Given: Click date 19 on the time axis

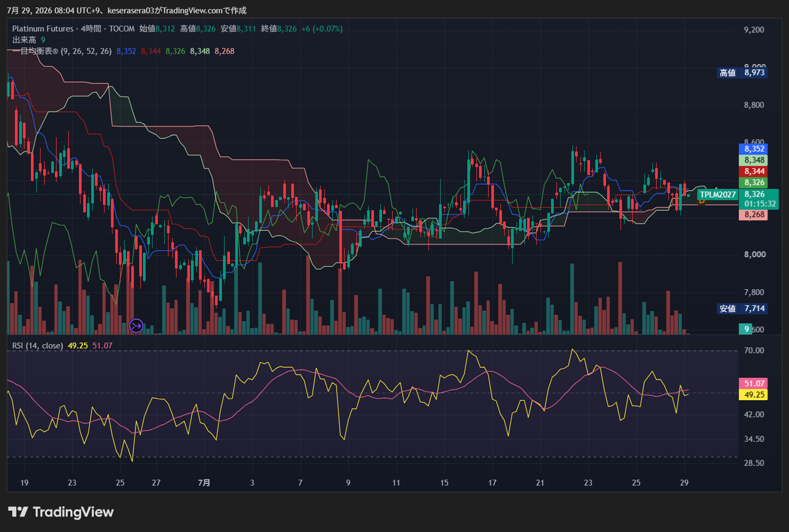Looking at the screenshot, I should pos(25,483).
